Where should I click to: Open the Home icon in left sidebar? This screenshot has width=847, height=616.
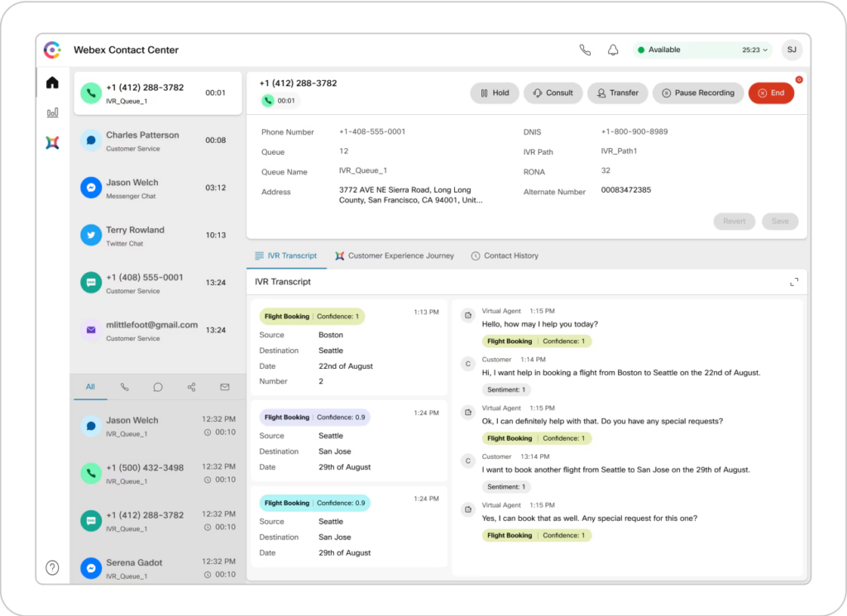point(52,83)
